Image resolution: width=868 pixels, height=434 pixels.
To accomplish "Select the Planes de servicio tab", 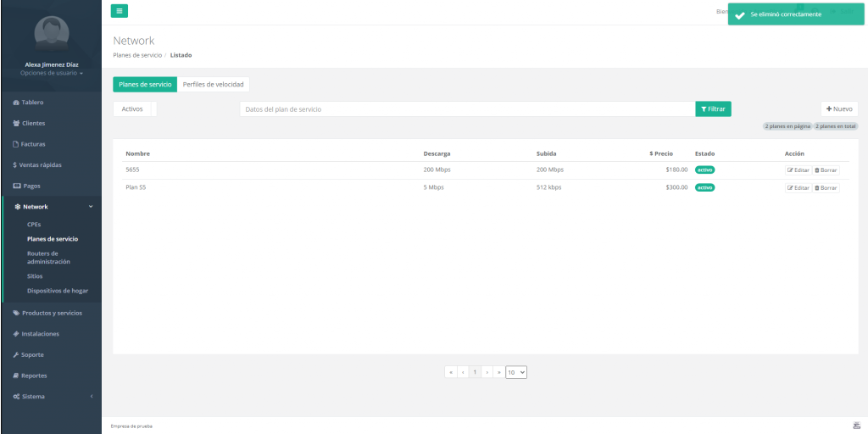I will [x=145, y=84].
